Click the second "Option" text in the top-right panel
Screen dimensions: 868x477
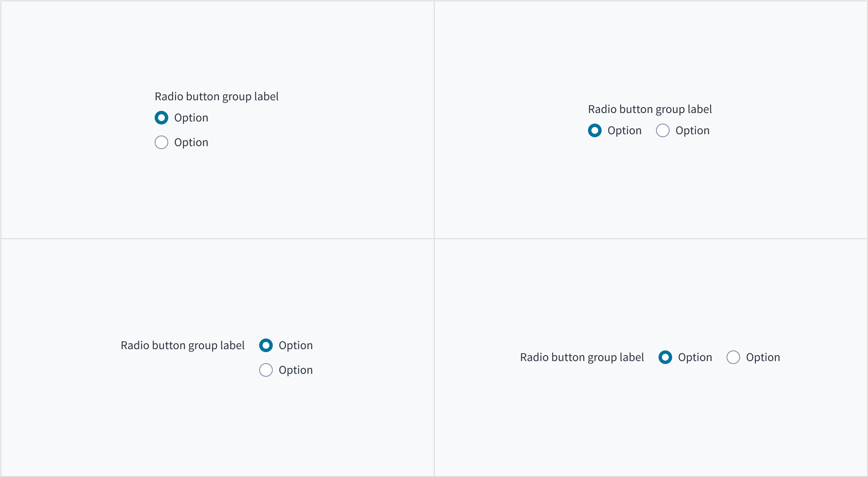693,130
